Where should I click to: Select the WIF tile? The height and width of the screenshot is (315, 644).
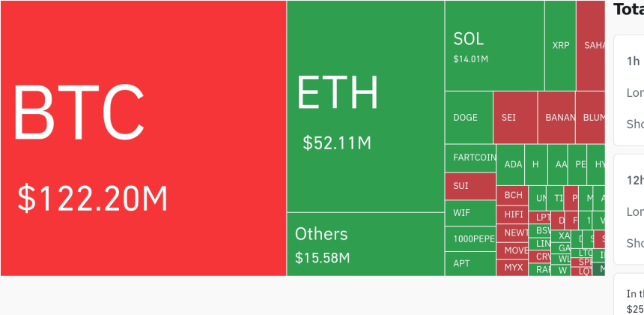click(x=470, y=213)
